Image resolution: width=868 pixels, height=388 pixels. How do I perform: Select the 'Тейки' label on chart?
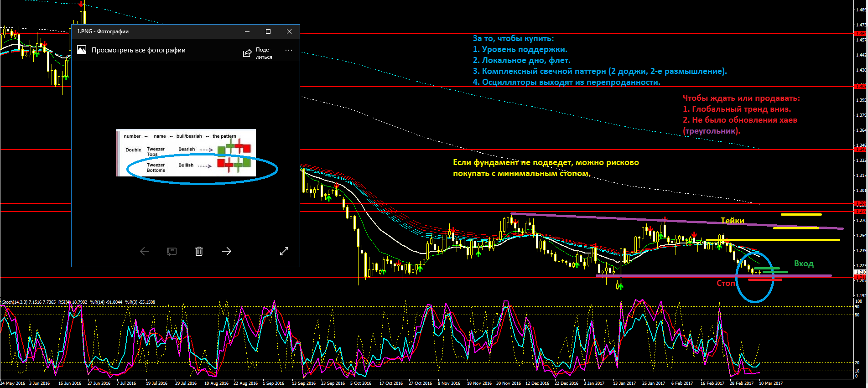[733, 221]
